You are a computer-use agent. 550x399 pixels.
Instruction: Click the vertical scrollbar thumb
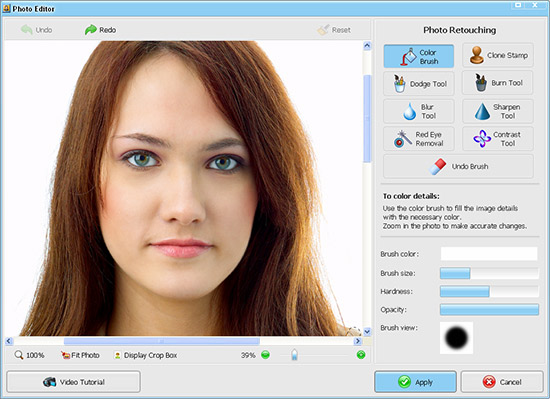pos(367,119)
